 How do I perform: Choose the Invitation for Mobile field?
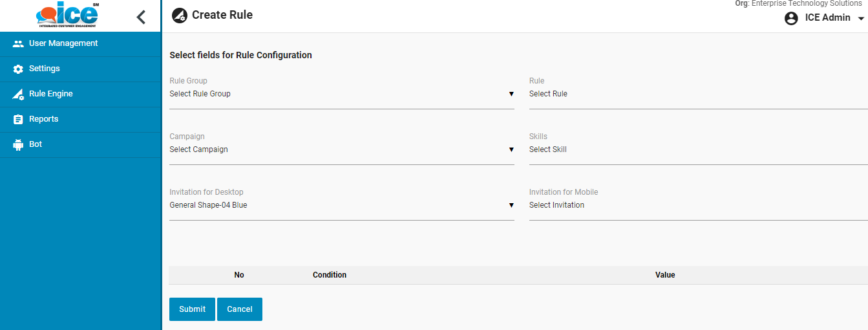point(697,206)
